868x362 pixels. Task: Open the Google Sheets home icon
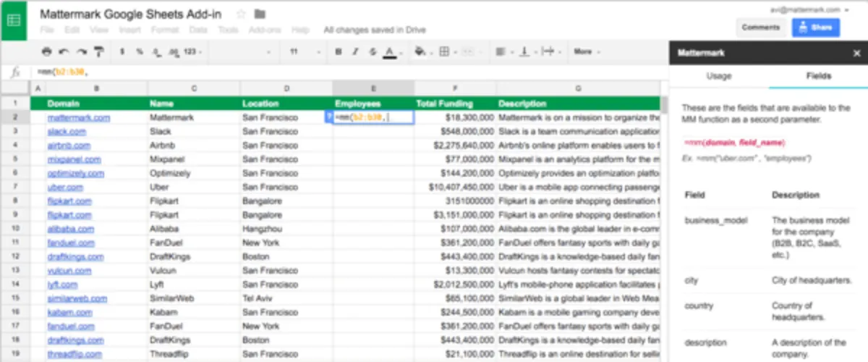[x=14, y=20]
